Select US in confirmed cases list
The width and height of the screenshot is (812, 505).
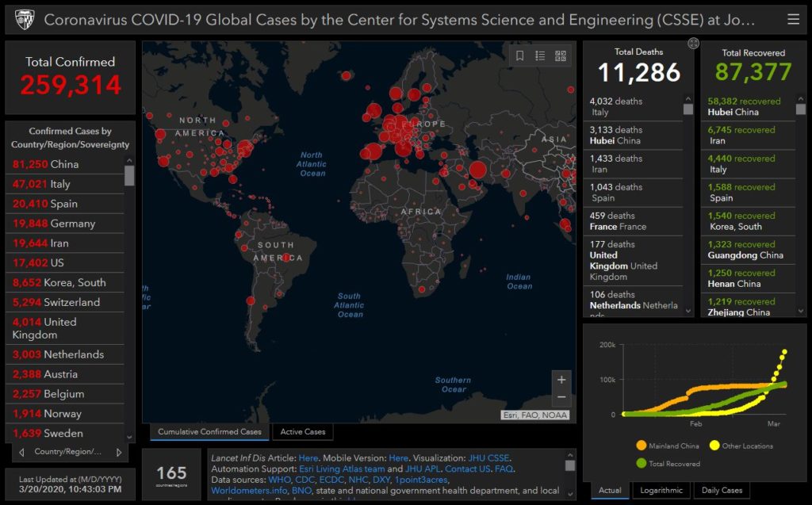(x=65, y=262)
